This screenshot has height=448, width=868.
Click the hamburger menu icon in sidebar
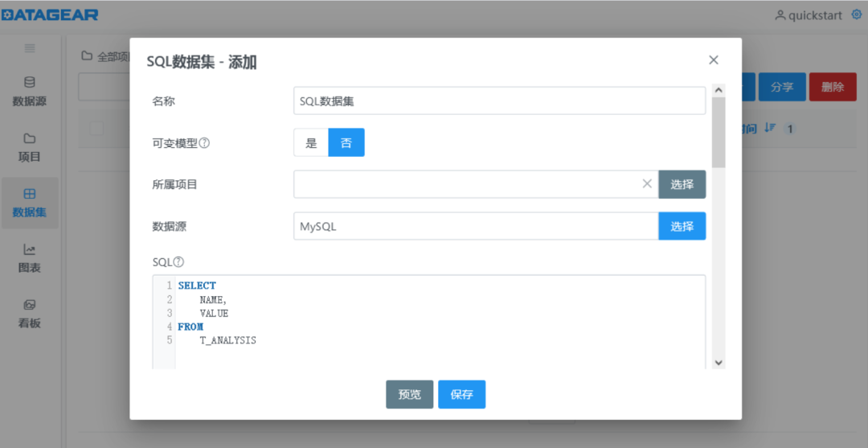click(x=30, y=48)
